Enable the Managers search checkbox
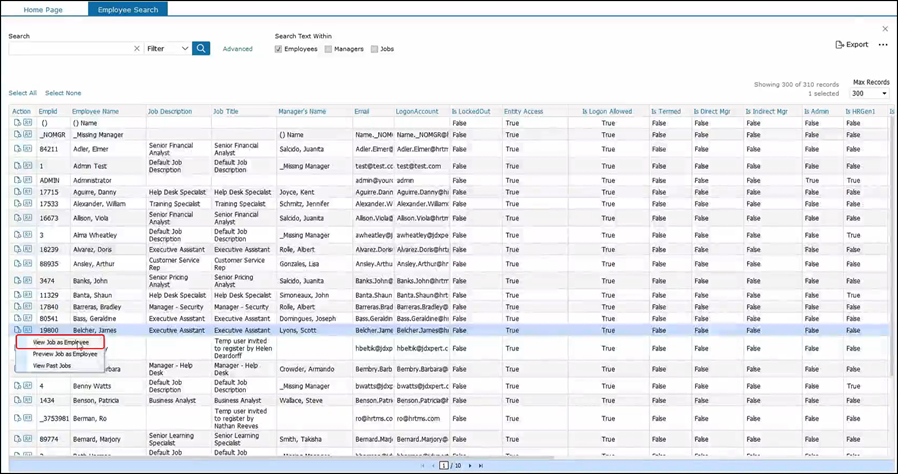This screenshot has height=474, width=899. (x=328, y=48)
